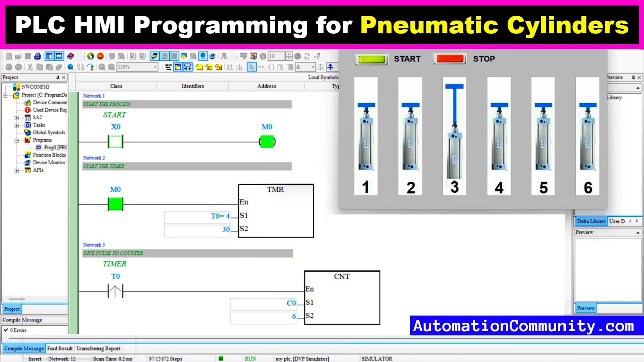The width and height of the screenshot is (644, 362).
Task: Click the green globe online mode icon
Action: click(90, 56)
